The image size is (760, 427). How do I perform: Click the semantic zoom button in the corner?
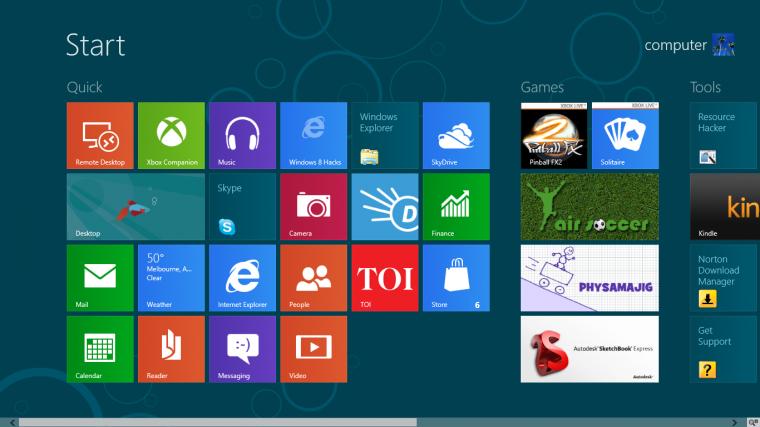[x=753, y=423]
